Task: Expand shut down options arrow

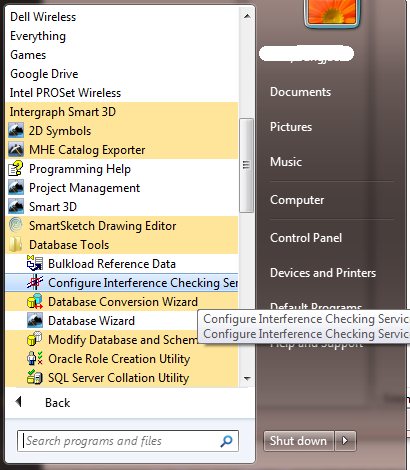Action: point(345,441)
